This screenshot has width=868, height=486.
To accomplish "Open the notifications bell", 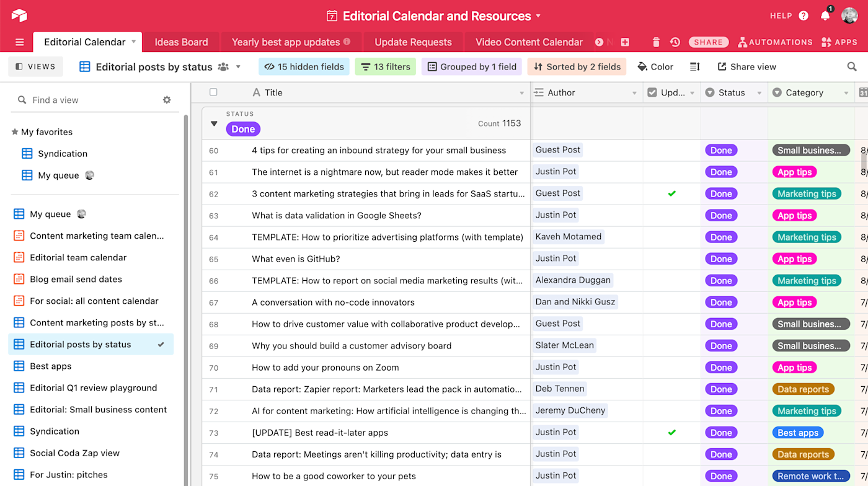I will click(x=825, y=16).
